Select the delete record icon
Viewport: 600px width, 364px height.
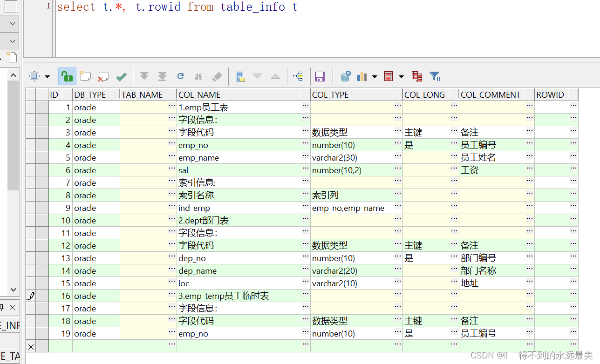point(103,76)
